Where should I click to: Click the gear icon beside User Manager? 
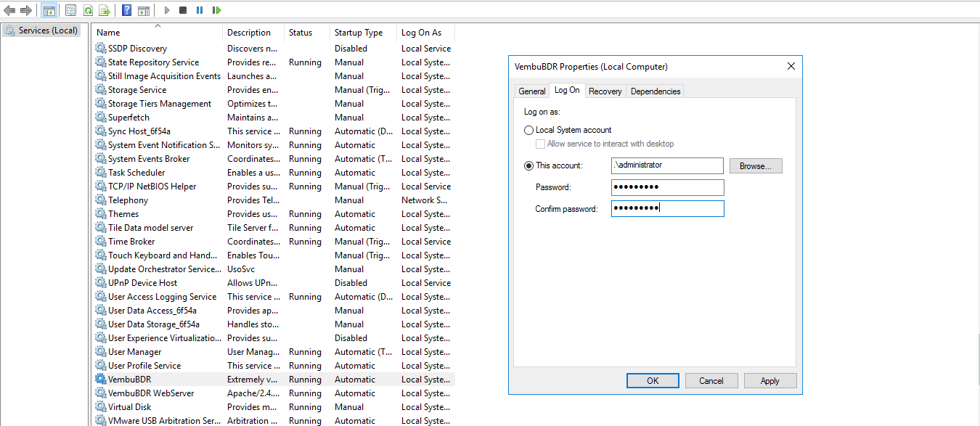[x=101, y=352]
